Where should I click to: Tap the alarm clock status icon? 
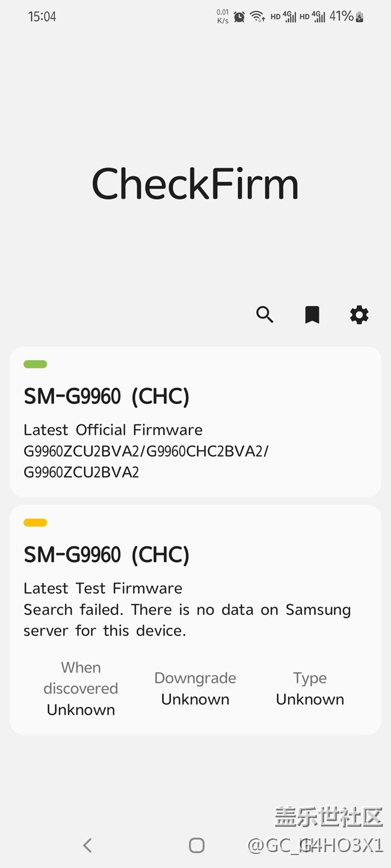point(239,17)
